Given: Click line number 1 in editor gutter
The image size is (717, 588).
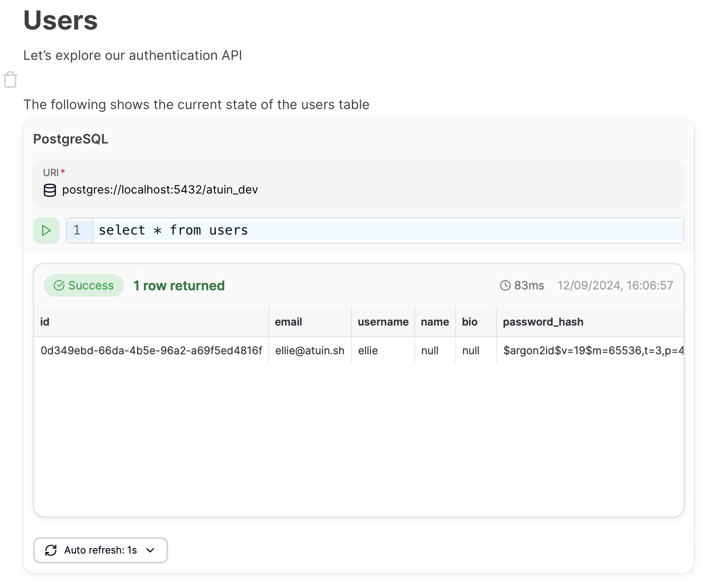Looking at the screenshot, I should pyautogui.click(x=77, y=230).
